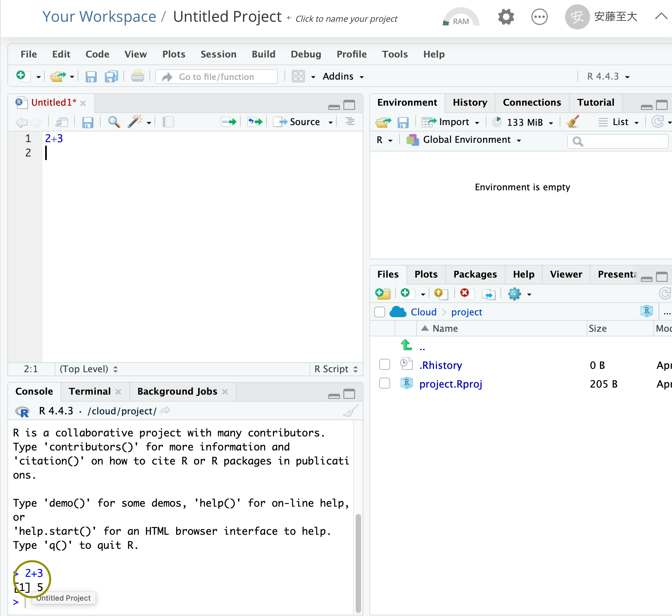The image size is (672, 616).
Task: Click the Run current line icon
Action: (x=229, y=122)
